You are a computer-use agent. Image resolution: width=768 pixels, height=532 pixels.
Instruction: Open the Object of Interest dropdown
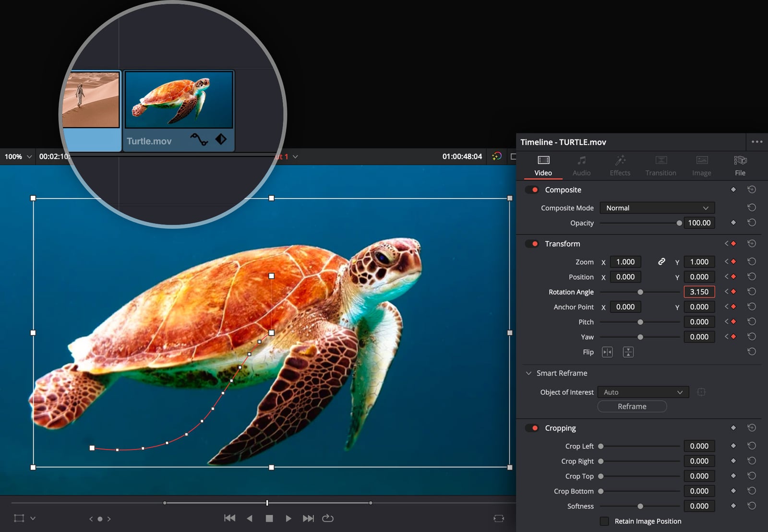point(643,392)
